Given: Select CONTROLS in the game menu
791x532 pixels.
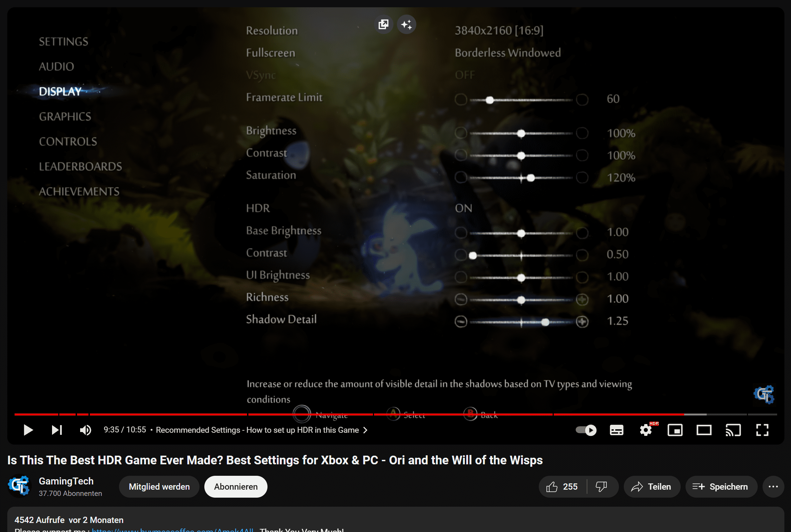Looking at the screenshot, I should coord(68,142).
